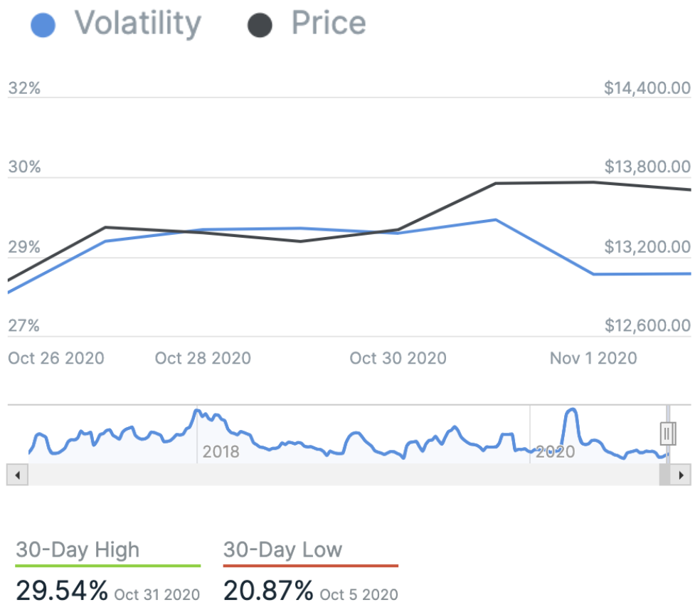The width and height of the screenshot is (700, 615).
Task: Grab the navigator range handle at right edge
Action: pyautogui.click(x=667, y=433)
